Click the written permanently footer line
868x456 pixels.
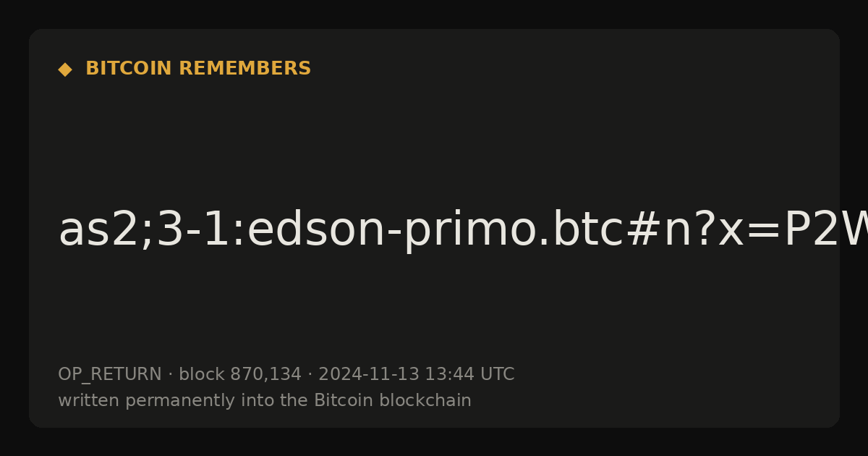point(265,401)
